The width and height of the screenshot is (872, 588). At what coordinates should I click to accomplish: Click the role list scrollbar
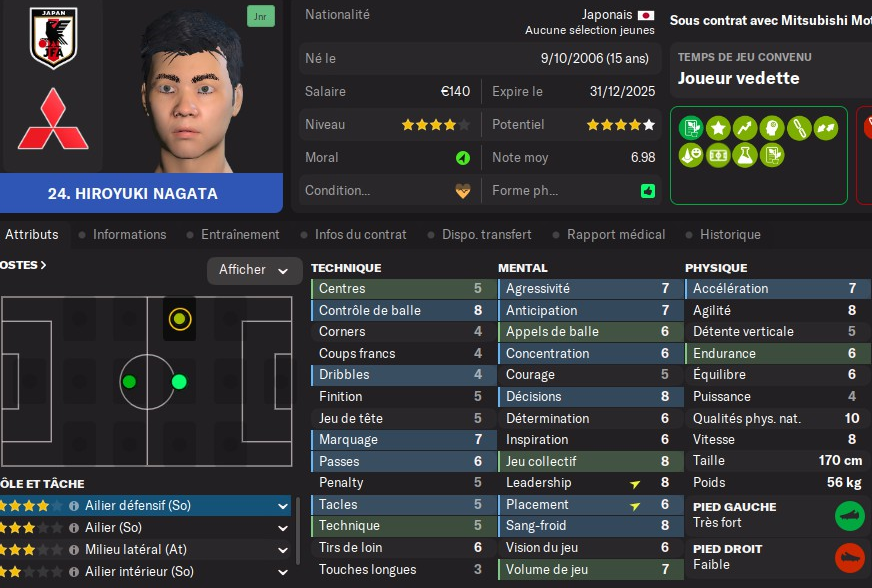click(x=298, y=530)
